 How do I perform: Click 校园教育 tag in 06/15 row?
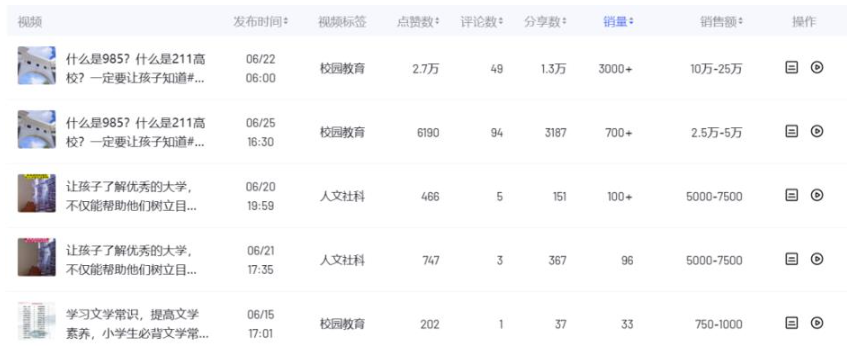point(342,324)
